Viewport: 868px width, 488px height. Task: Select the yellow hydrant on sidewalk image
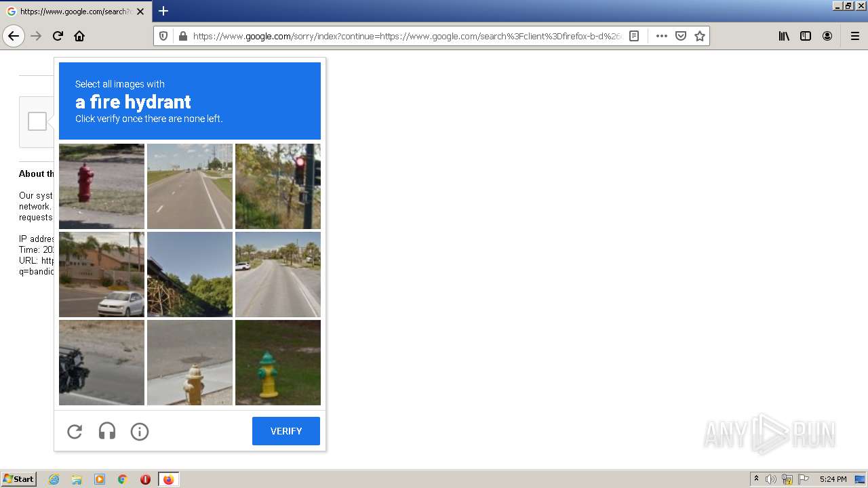point(190,363)
